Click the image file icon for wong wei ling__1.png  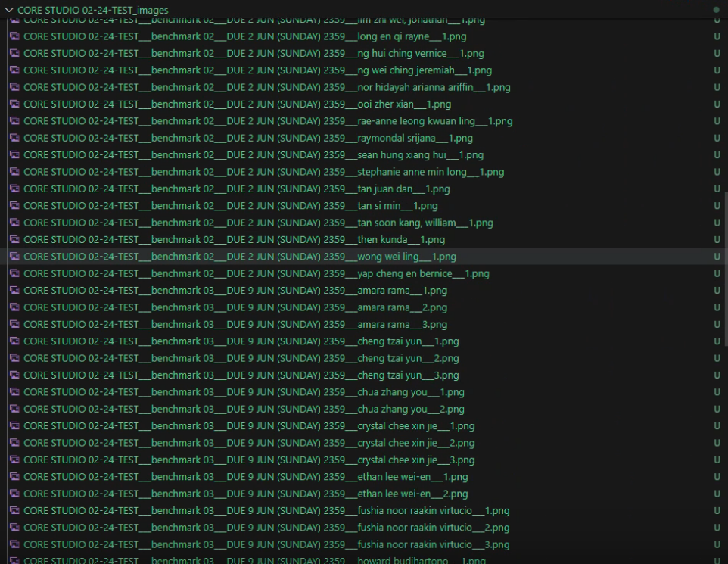click(14, 257)
